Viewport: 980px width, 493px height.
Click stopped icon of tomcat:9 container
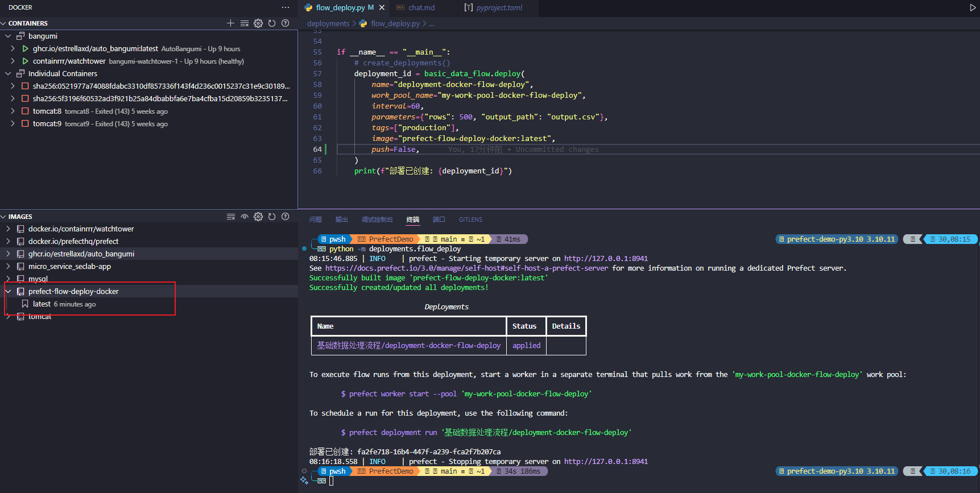coord(25,124)
